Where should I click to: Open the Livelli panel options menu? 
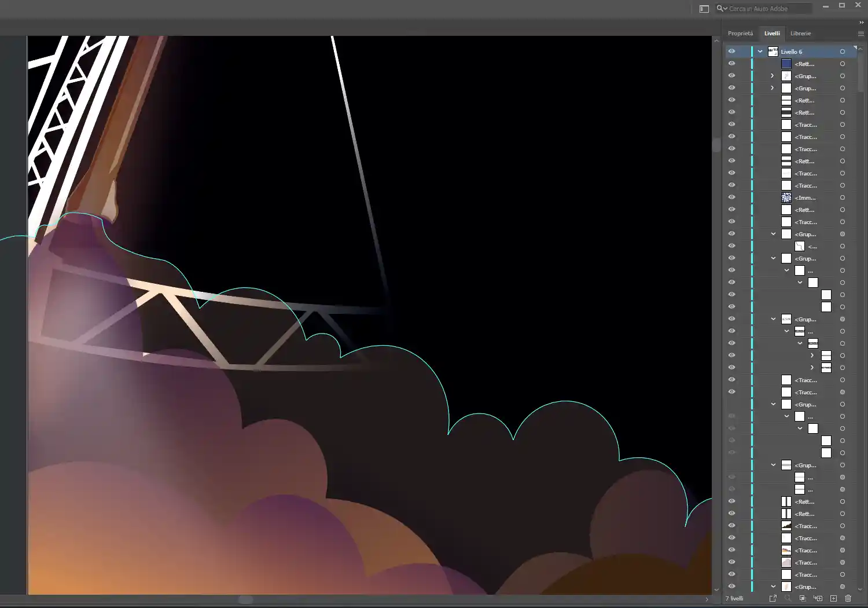pos(860,34)
